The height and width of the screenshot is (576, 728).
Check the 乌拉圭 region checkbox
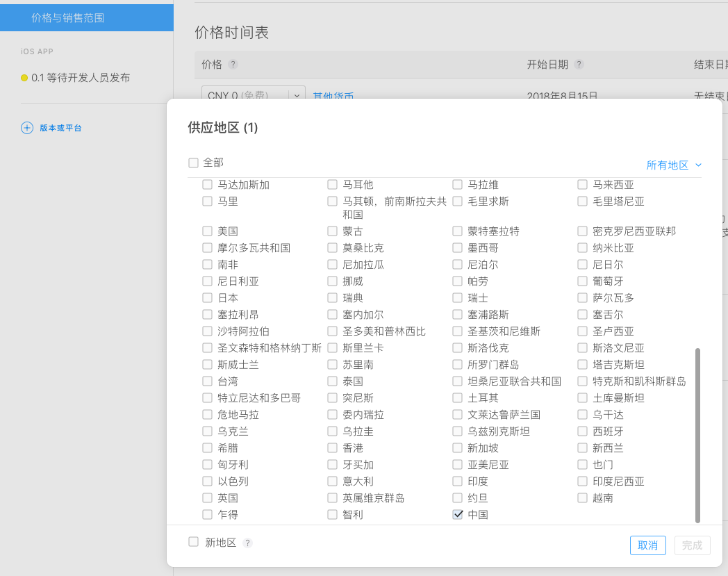[x=332, y=431]
